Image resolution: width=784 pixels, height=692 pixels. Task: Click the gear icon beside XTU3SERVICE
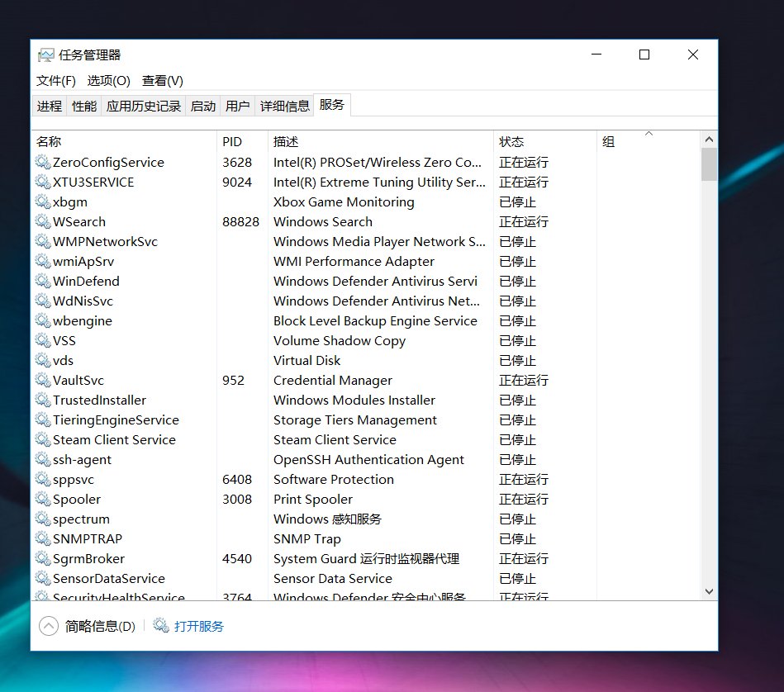(43, 182)
